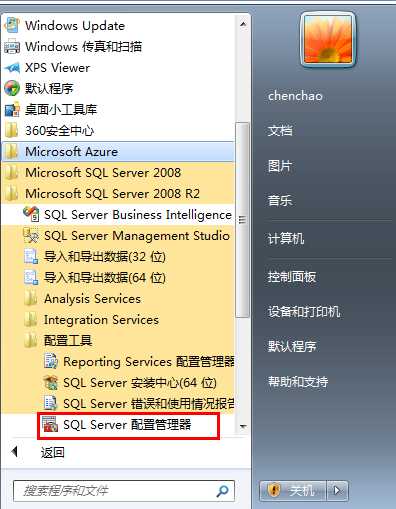Click the Windows fax and scan printer icon
Image resolution: width=396 pixels, height=509 pixels.
click(12, 46)
